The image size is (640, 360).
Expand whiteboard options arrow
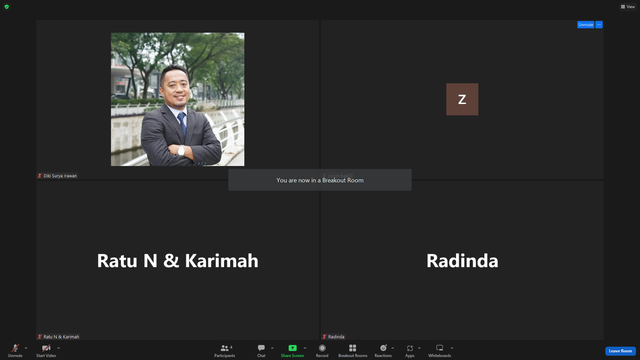coord(452,348)
